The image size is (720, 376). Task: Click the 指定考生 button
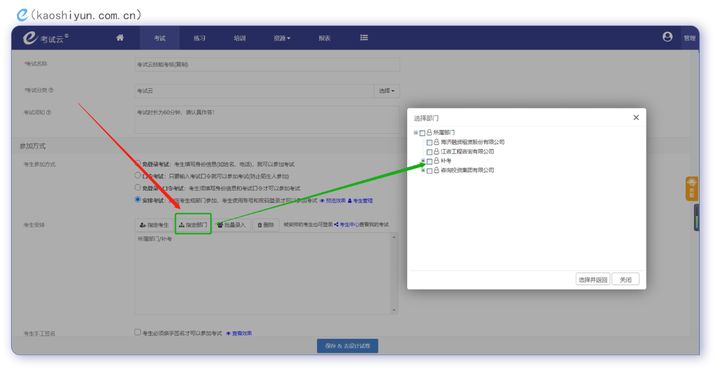coord(154,225)
